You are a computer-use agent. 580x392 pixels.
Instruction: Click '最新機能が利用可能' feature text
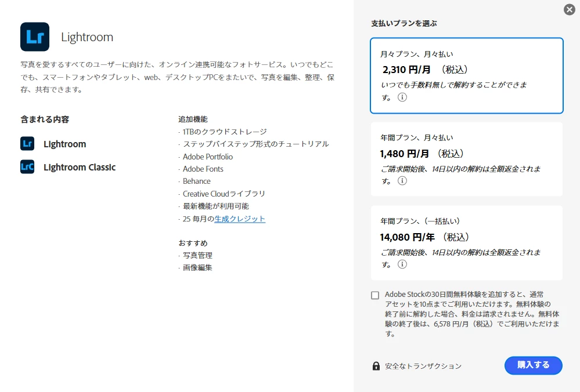215,206
